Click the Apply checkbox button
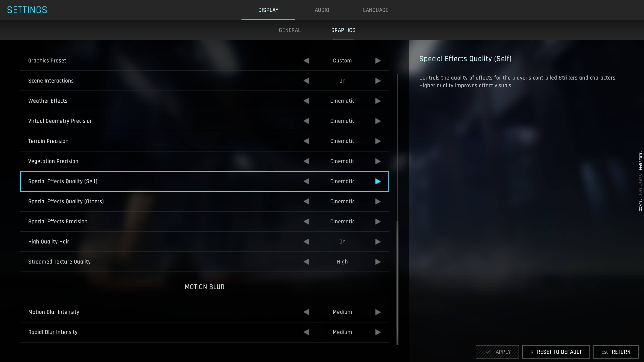 tap(497, 352)
